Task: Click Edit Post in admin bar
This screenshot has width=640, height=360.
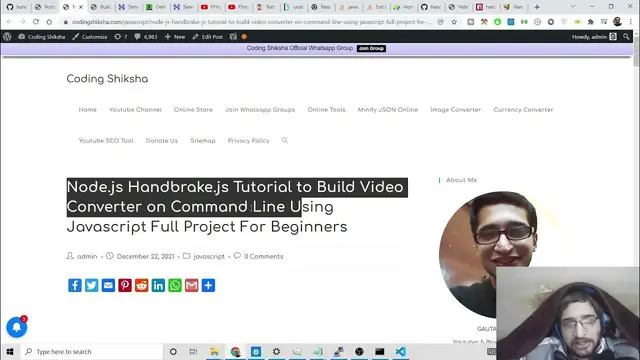Action: pos(208,37)
